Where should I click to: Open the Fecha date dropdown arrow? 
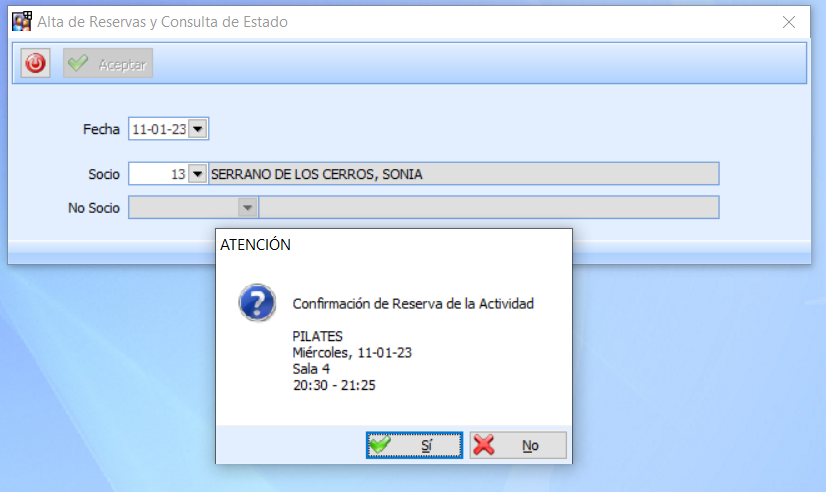click(198, 129)
